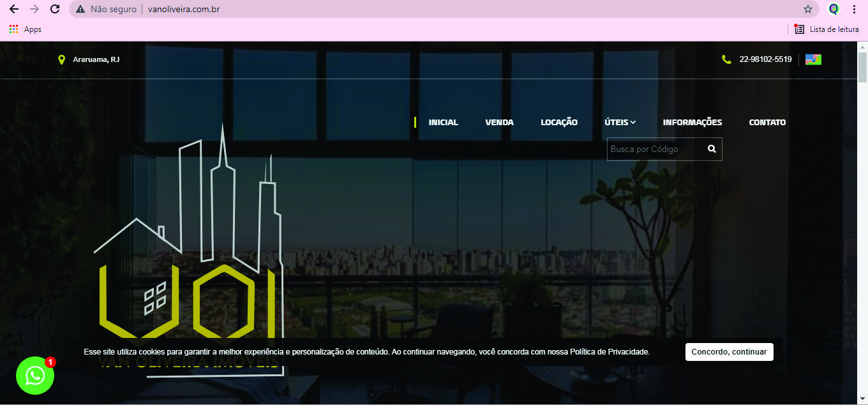The image size is (868, 405).
Task: Open Chrome three-dot menu
Action: (854, 9)
